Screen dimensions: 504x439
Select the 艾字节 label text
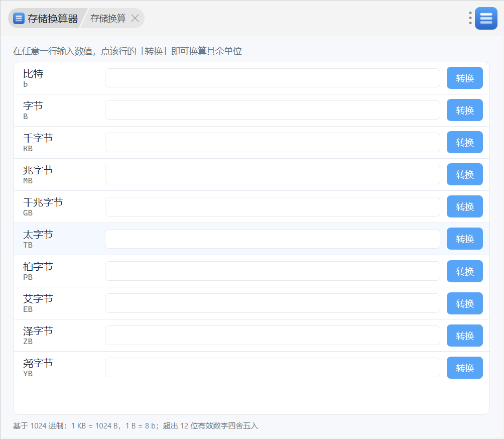pos(38,299)
